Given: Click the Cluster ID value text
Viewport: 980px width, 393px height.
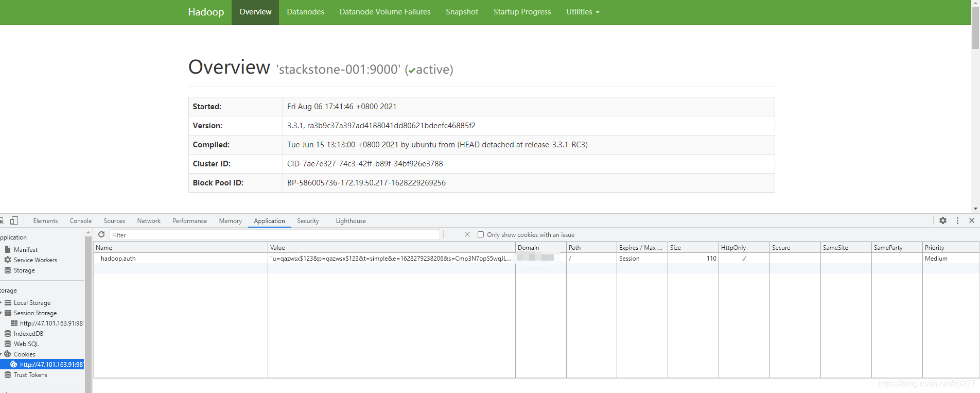Looking at the screenshot, I should click(365, 164).
